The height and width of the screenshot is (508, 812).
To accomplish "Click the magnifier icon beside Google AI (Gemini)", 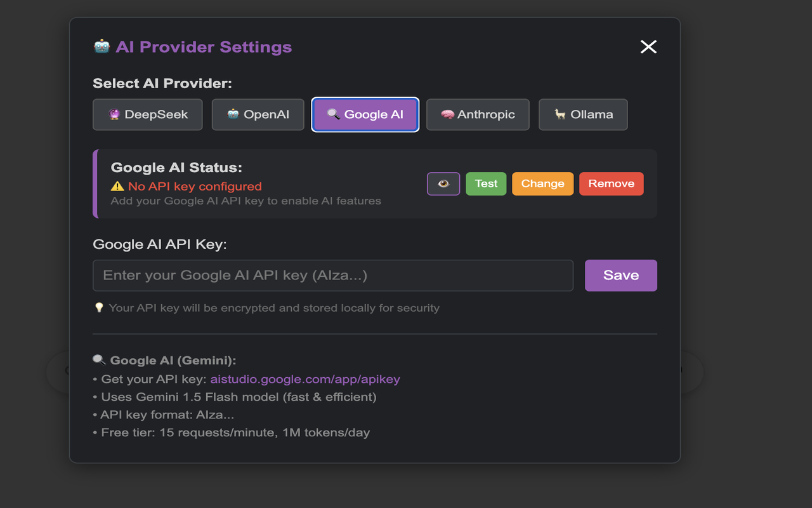I will [x=99, y=360].
